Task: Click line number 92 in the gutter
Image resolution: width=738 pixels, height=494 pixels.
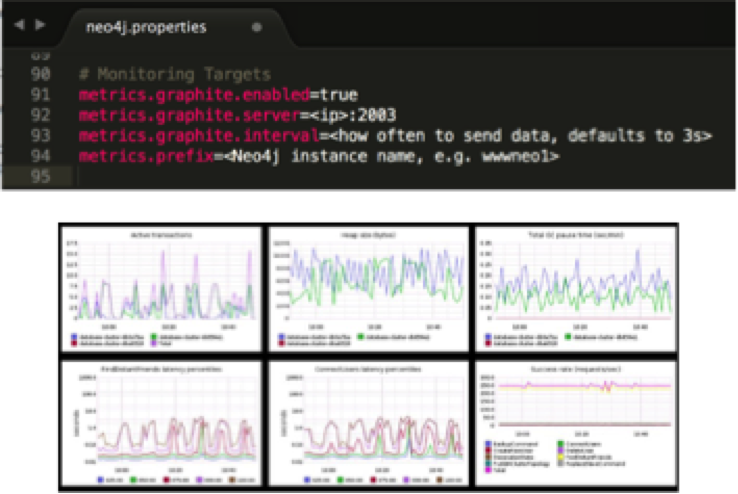Action: pos(40,115)
